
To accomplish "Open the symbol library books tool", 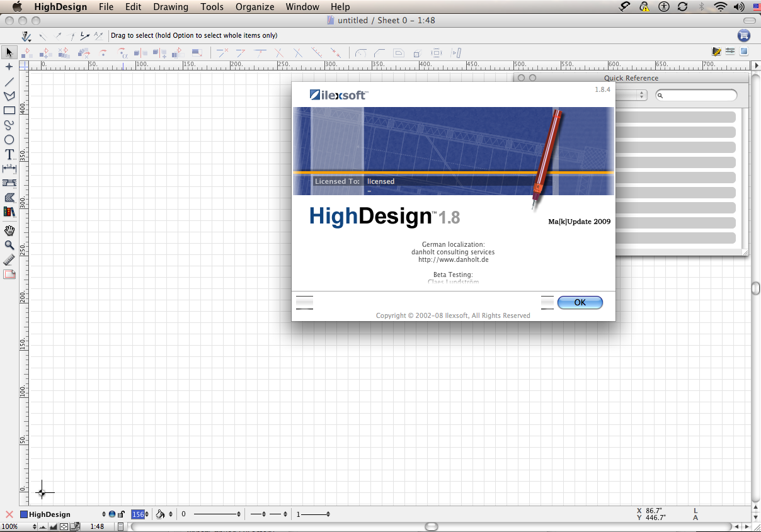I will click(x=9, y=212).
